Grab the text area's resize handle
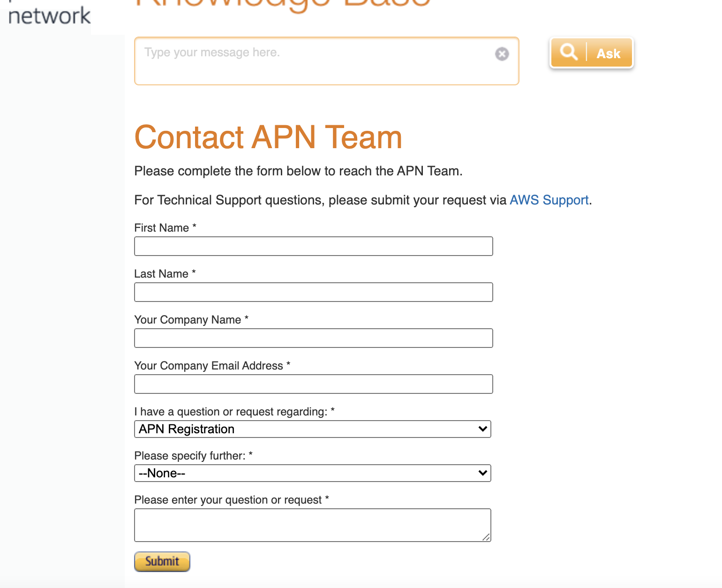The height and width of the screenshot is (588, 722). [487, 537]
